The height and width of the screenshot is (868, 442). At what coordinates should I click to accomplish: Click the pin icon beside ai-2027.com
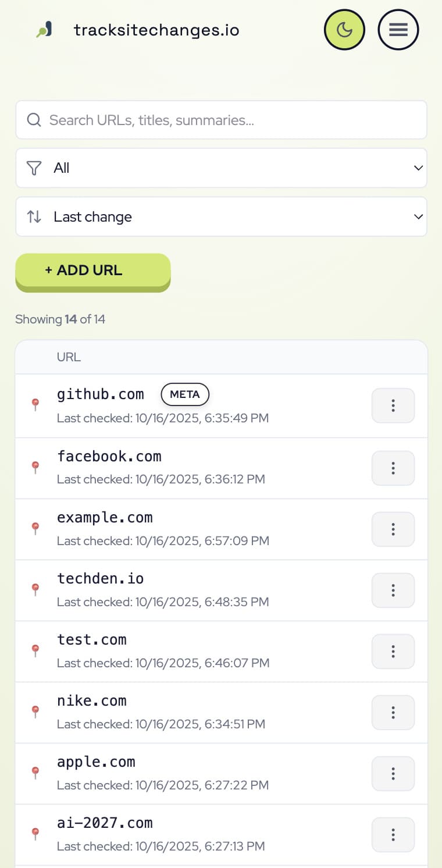click(x=35, y=833)
